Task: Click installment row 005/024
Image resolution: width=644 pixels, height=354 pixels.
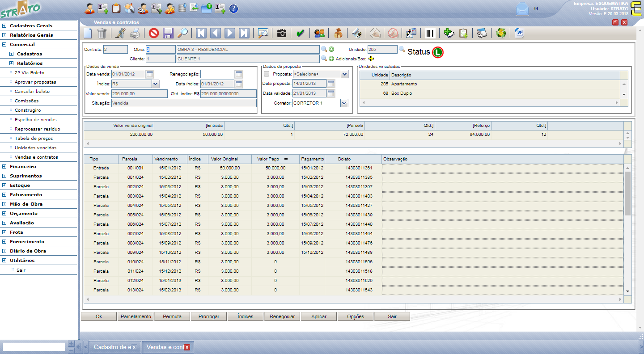Action: pyautogui.click(x=354, y=215)
